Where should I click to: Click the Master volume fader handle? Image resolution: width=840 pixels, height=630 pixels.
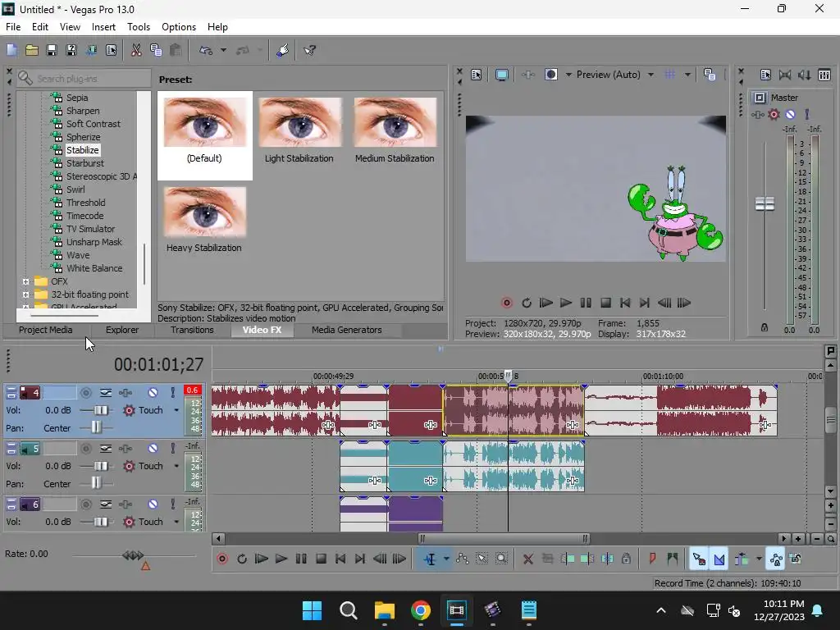[765, 203]
